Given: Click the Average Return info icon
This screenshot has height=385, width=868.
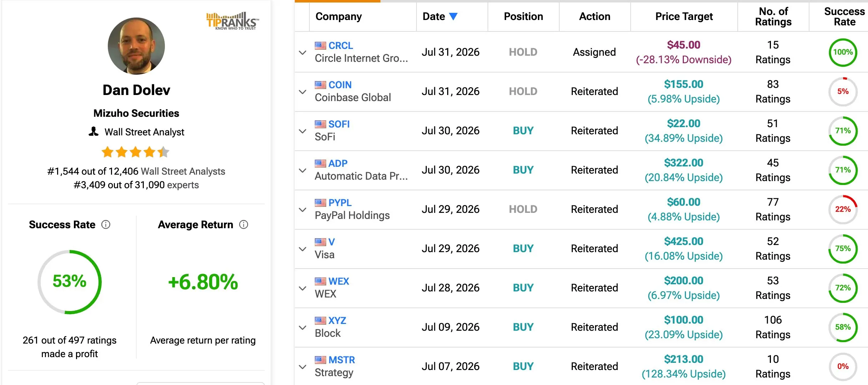Looking at the screenshot, I should point(243,225).
